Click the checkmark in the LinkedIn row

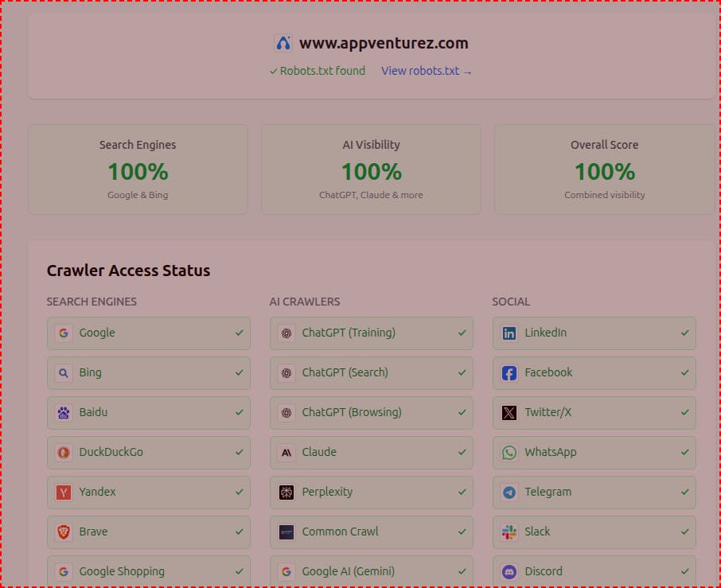click(x=684, y=333)
